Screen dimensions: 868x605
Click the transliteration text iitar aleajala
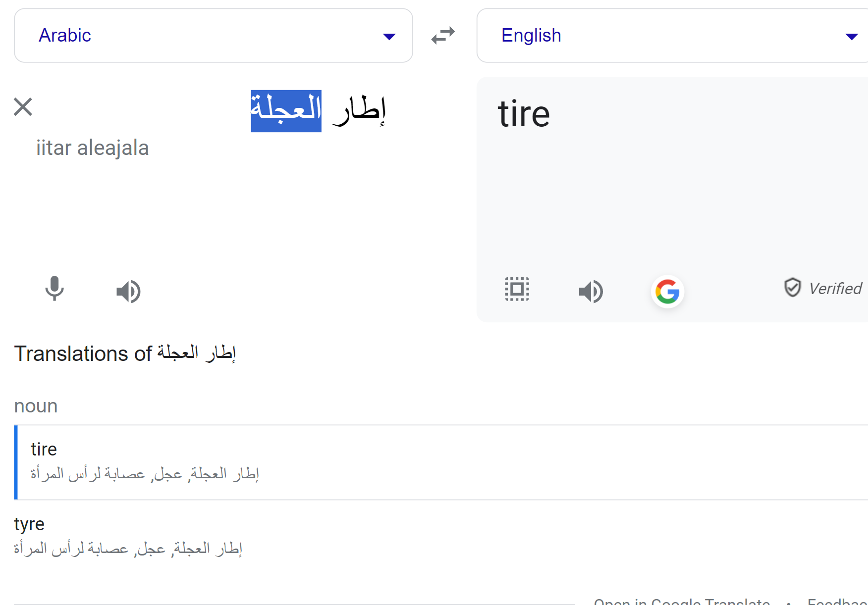tap(93, 148)
